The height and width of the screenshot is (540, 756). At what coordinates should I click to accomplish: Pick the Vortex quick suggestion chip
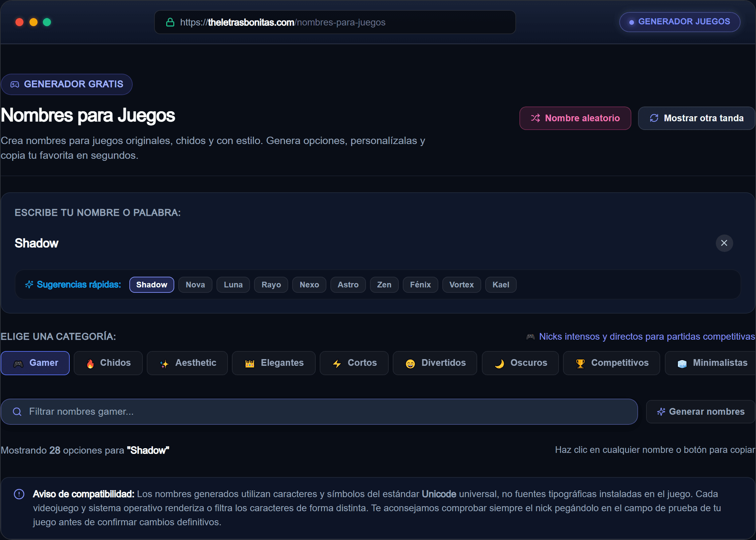[x=461, y=285]
